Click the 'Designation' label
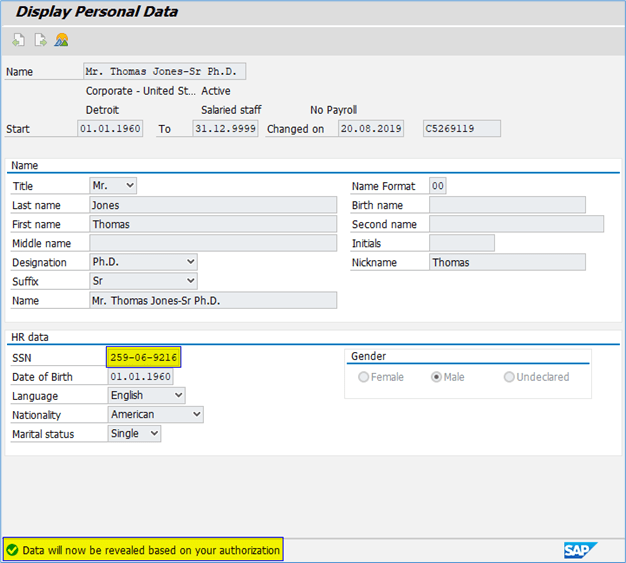This screenshot has width=626, height=563. tap(39, 262)
